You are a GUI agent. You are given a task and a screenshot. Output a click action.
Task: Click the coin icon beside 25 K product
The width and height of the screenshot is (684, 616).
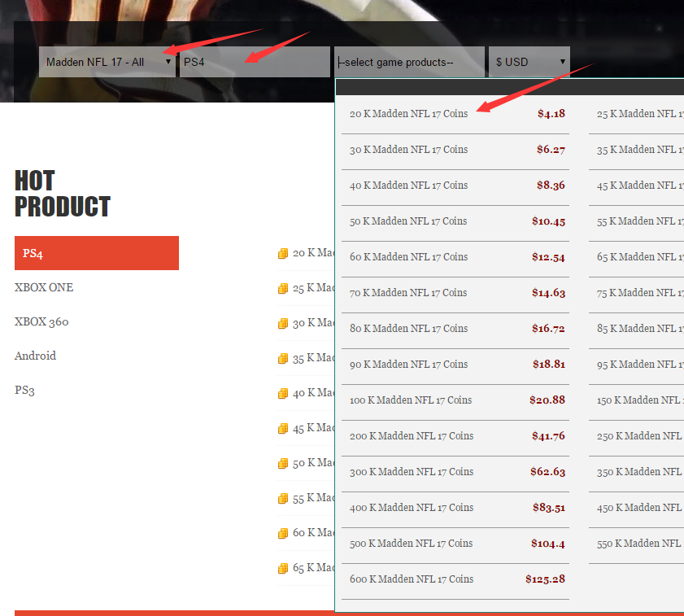tap(283, 289)
